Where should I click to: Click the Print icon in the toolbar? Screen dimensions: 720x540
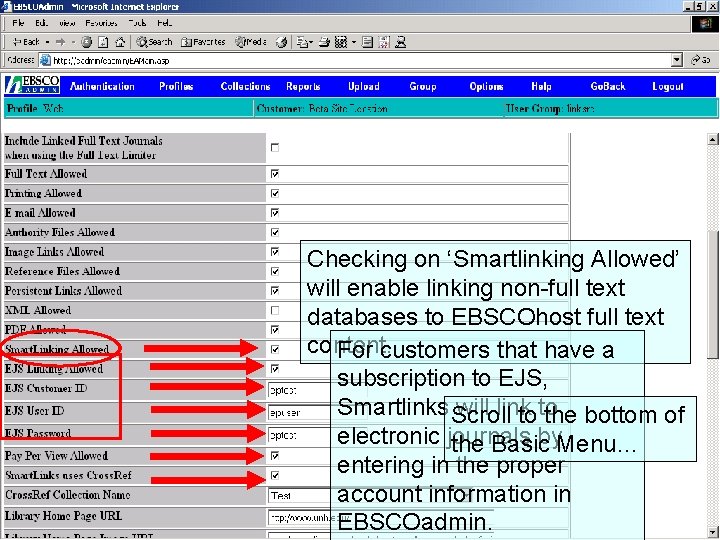[x=325, y=42]
